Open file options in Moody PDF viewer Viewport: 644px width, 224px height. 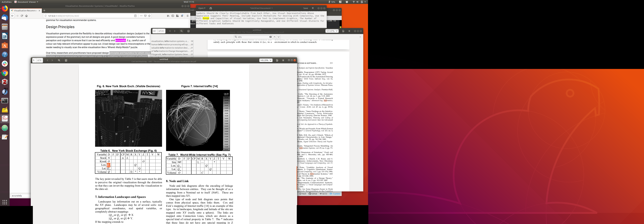pyautogui.click(x=349, y=31)
